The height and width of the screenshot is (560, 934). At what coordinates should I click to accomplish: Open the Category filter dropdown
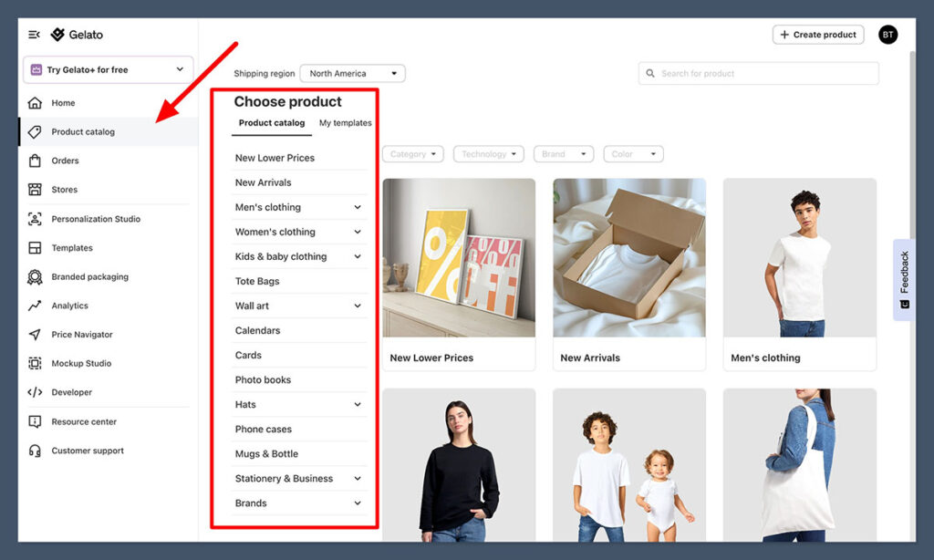click(413, 154)
